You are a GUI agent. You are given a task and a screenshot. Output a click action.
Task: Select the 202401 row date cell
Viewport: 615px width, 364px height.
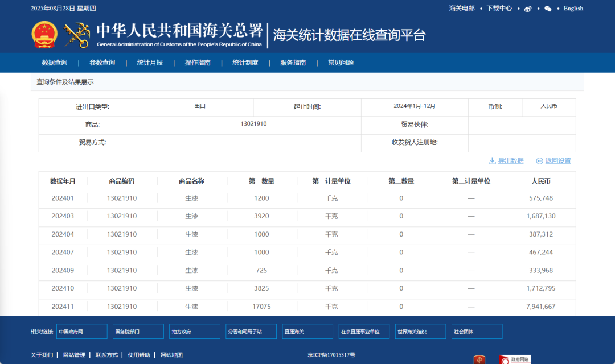click(x=63, y=198)
